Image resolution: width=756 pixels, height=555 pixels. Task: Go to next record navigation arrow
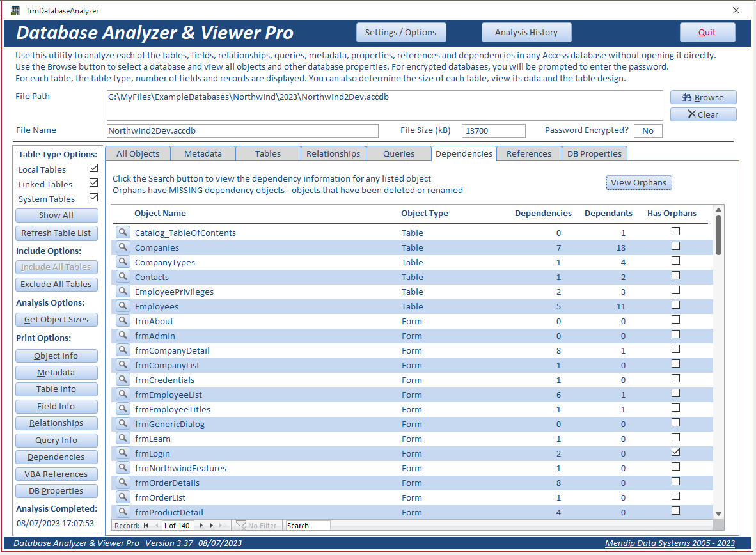[x=201, y=526]
